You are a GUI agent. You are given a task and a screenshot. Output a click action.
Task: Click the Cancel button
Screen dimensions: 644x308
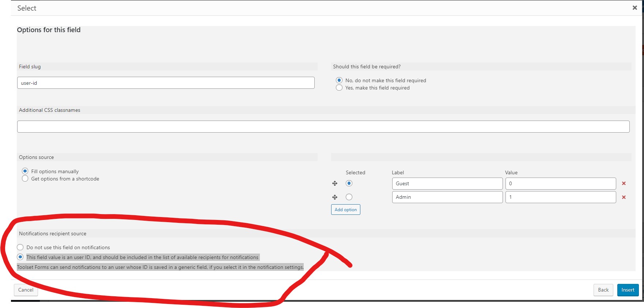[x=26, y=290]
